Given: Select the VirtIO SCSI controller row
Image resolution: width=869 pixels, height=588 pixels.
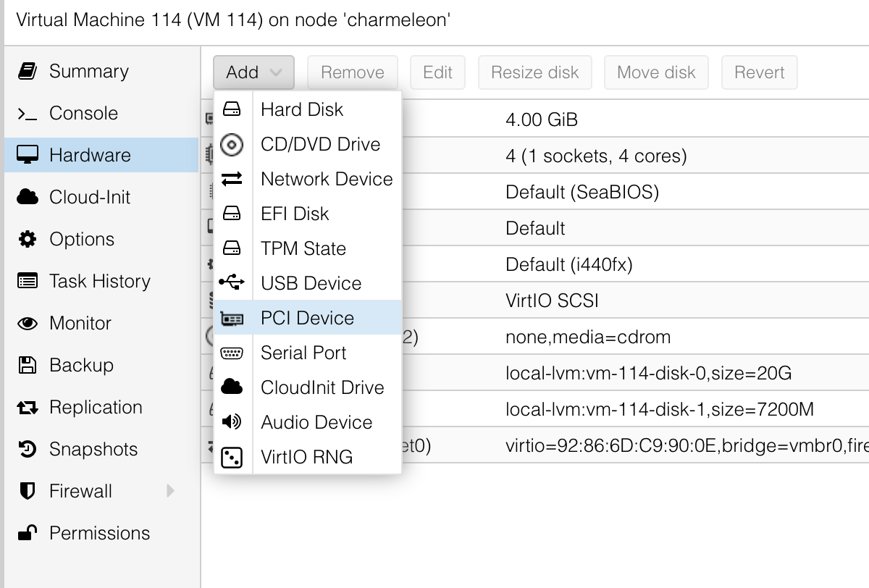Looking at the screenshot, I should 552,301.
